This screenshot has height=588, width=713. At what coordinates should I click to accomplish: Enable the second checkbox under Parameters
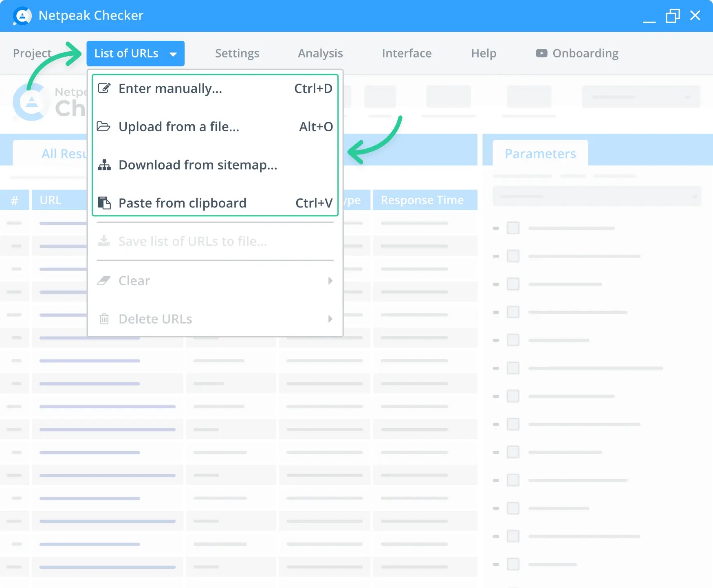tap(513, 256)
